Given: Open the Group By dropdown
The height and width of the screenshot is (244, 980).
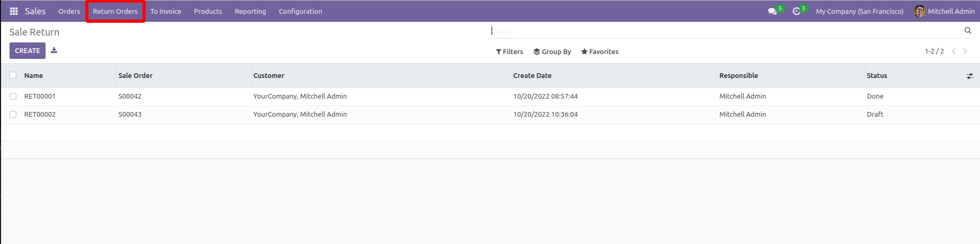Looking at the screenshot, I should [x=552, y=51].
